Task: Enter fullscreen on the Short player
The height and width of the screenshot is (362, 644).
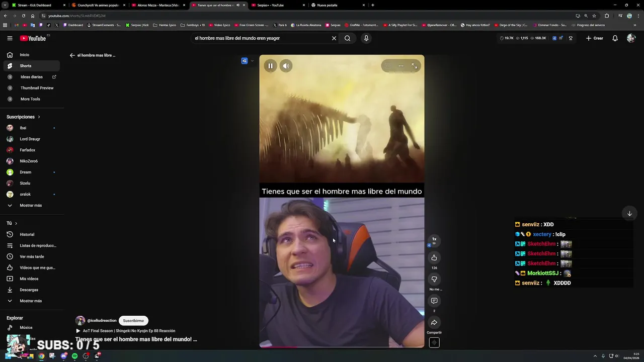Action: (414, 66)
